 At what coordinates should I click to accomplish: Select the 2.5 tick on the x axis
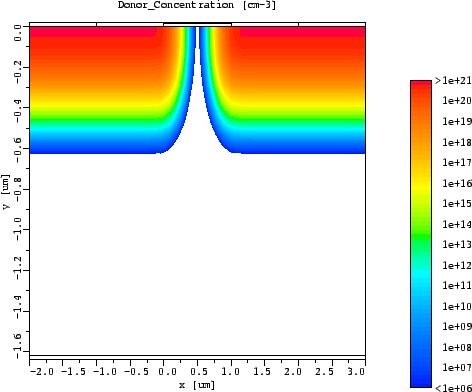[x=324, y=371]
